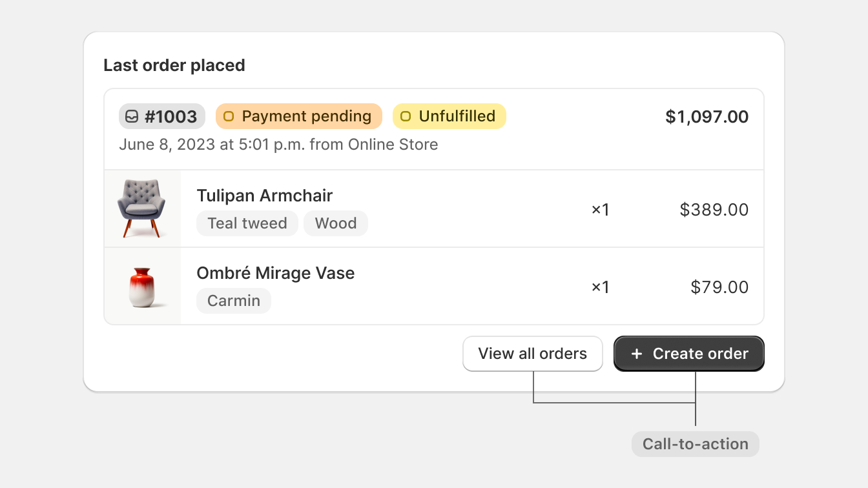This screenshot has width=868, height=488.
Task: Click the Create order button
Action: [x=689, y=354]
